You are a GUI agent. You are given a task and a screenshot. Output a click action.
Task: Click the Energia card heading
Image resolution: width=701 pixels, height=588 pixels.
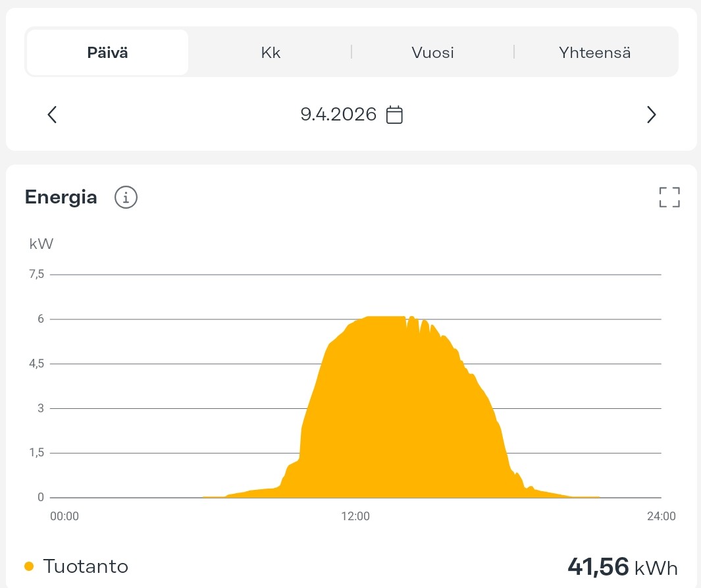61,197
